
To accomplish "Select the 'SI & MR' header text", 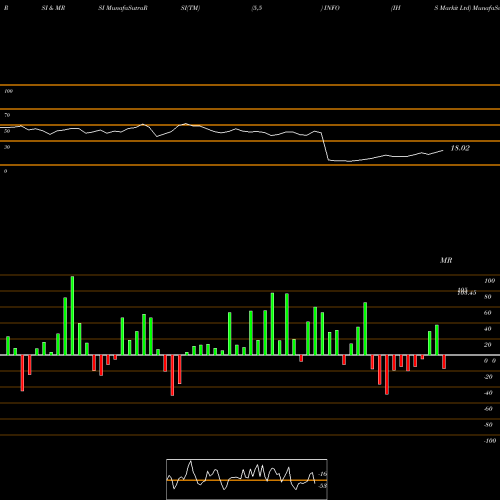I will pyautogui.click(x=53, y=8).
